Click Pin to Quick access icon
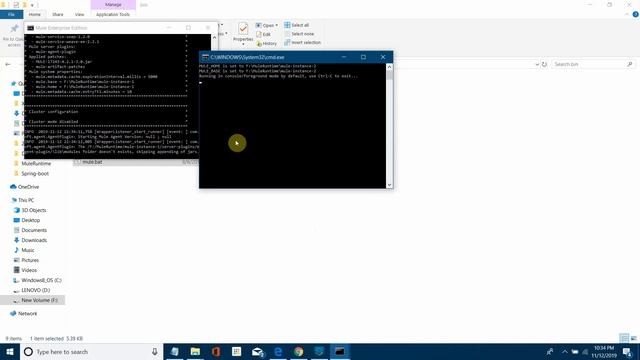 click(x=14, y=28)
